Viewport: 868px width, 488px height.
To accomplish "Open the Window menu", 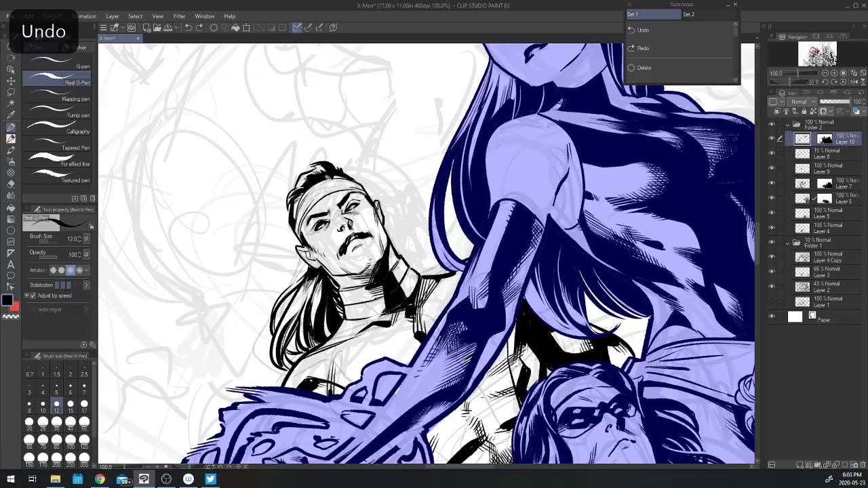I will [x=204, y=16].
